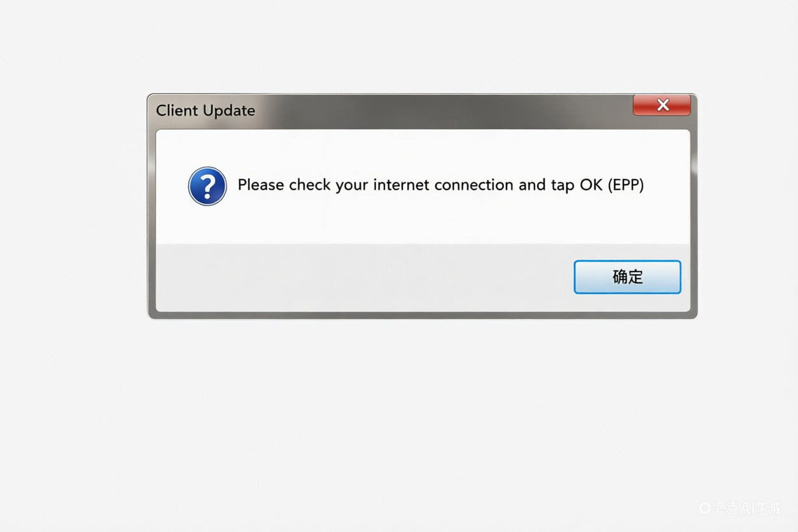Confirm the message with the 确定 button

pos(627,277)
